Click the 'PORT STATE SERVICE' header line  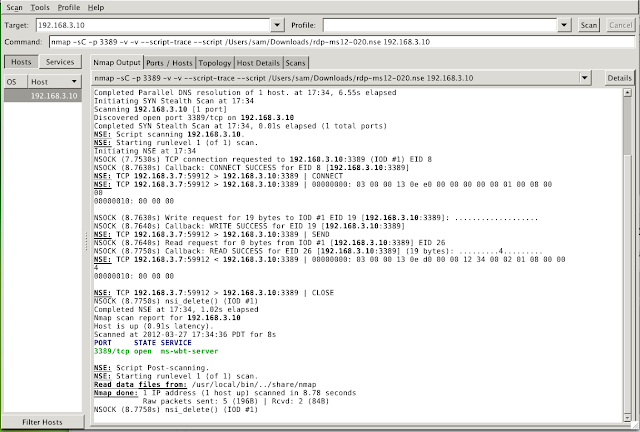tap(142, 343)
